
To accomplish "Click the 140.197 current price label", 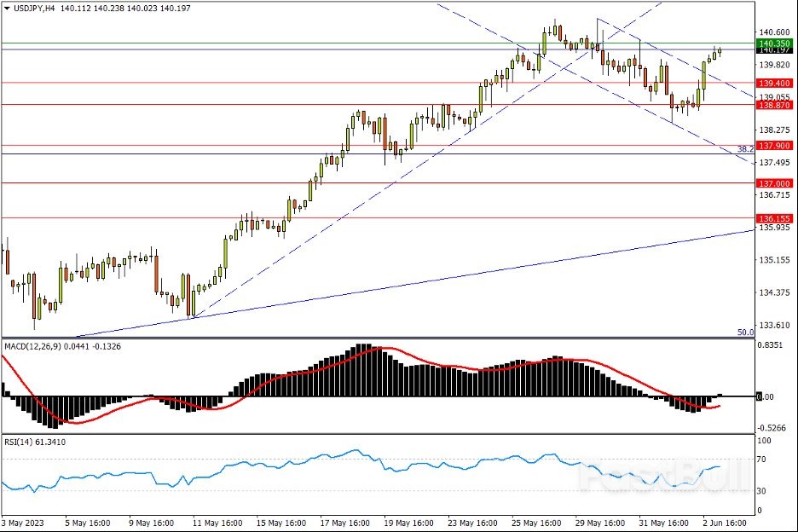I will click(775, 50).
